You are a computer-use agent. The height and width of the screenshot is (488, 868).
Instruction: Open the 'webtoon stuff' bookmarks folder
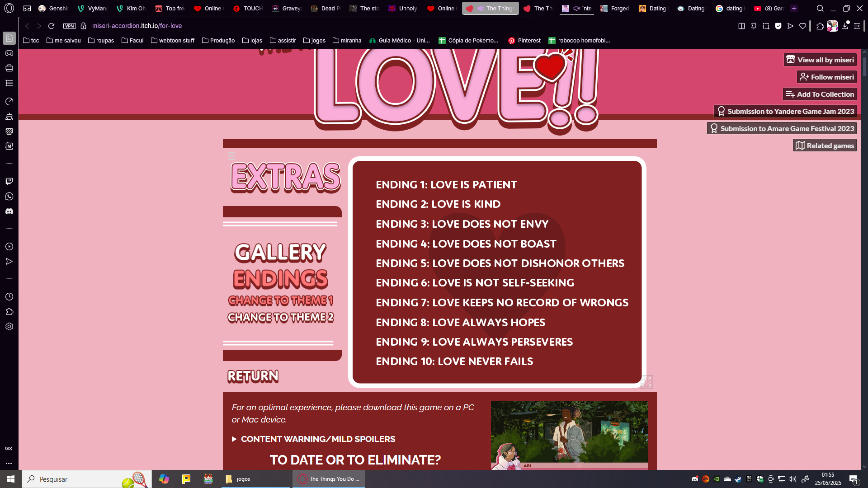tap(173, 40)
